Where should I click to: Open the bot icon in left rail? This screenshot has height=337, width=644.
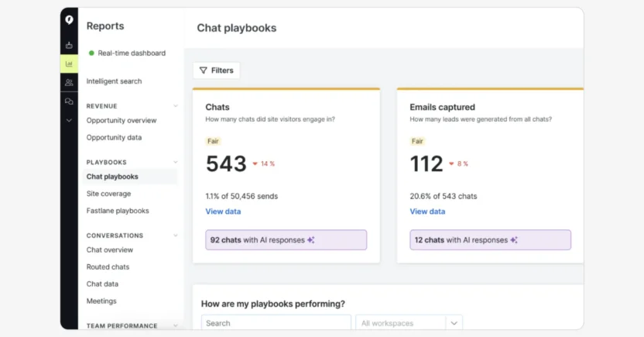coord(69,45)
